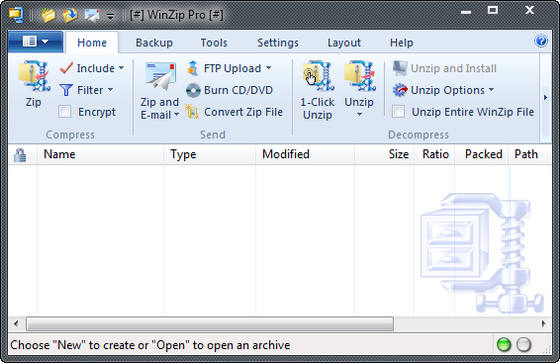The image size is (560, 363).
Task: Expand ribbon with the right-edge arrow
Action: [x=545, y=97]
